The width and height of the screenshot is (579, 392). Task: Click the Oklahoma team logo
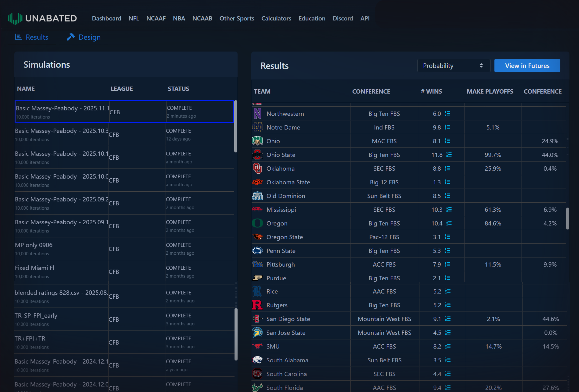coord(257,168)
